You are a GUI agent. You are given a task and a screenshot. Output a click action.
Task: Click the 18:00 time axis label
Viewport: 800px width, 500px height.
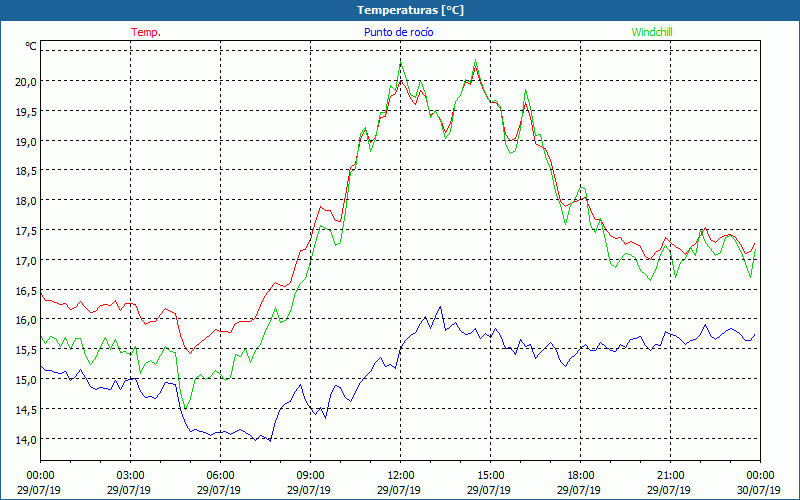pos(580,476)
